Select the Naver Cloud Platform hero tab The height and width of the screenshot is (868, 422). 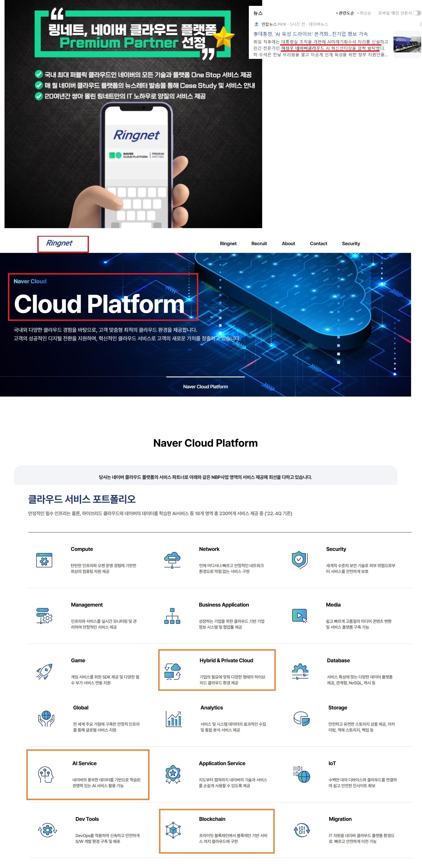[205, 386]
